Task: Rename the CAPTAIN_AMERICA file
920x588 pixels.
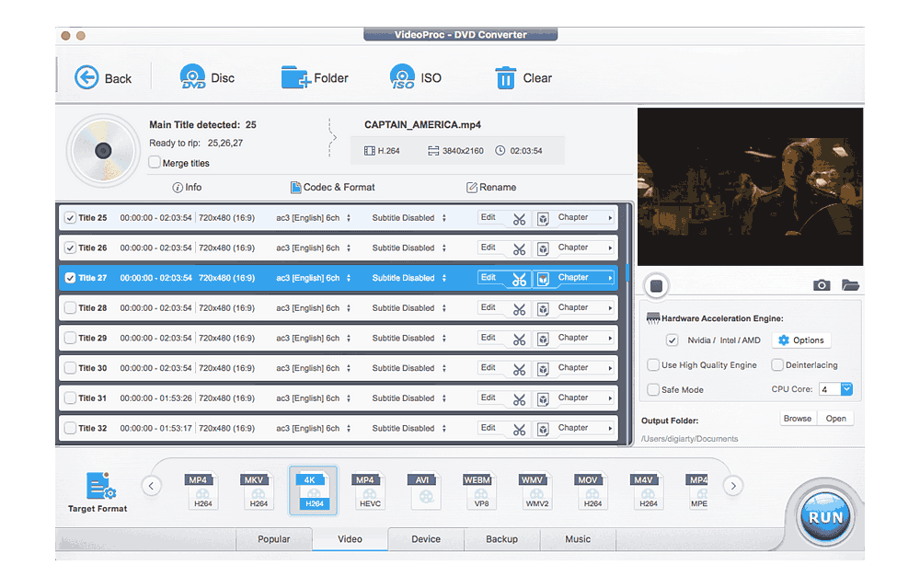Action: click(491, 187)
